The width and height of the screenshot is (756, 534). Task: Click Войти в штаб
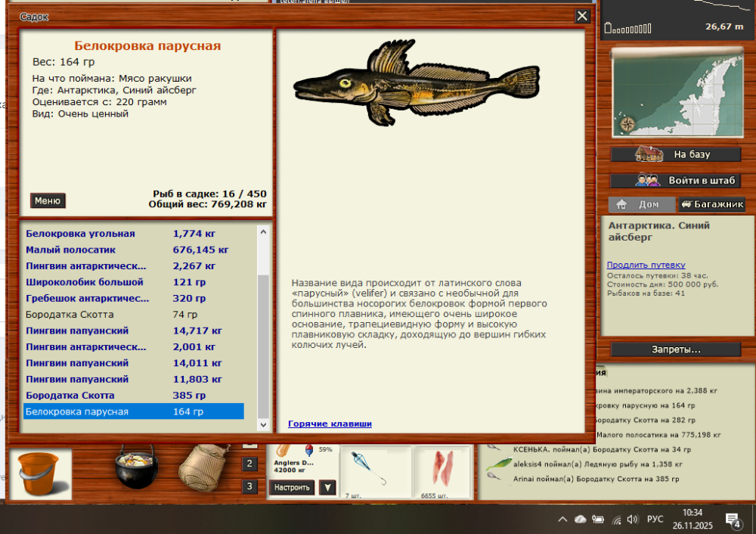tap(675, 180)
